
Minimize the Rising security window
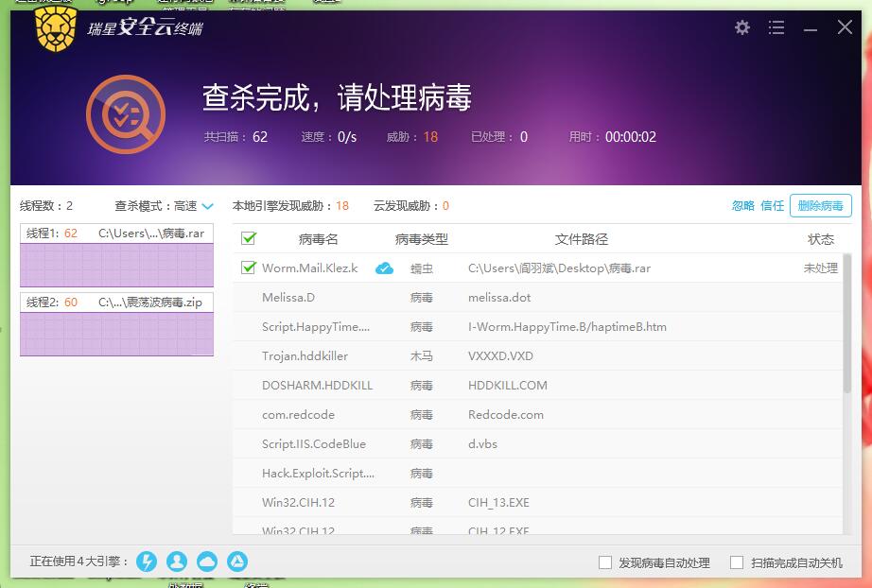click(x=811, y=29)
